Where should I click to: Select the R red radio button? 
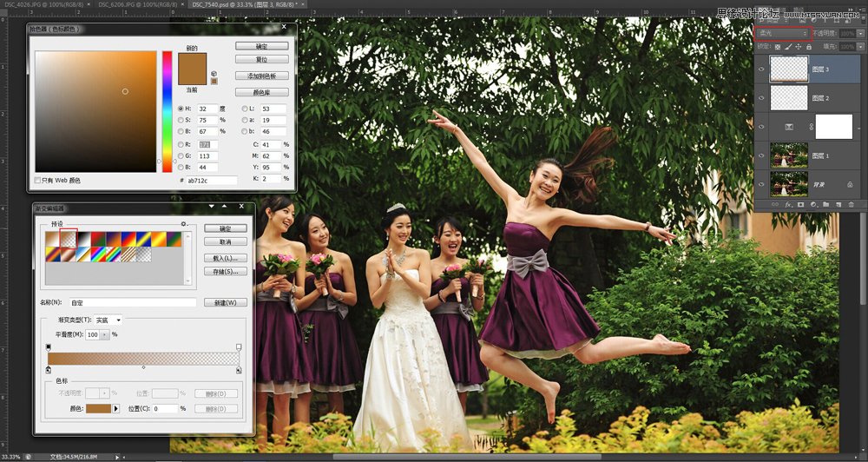point(181,144)
